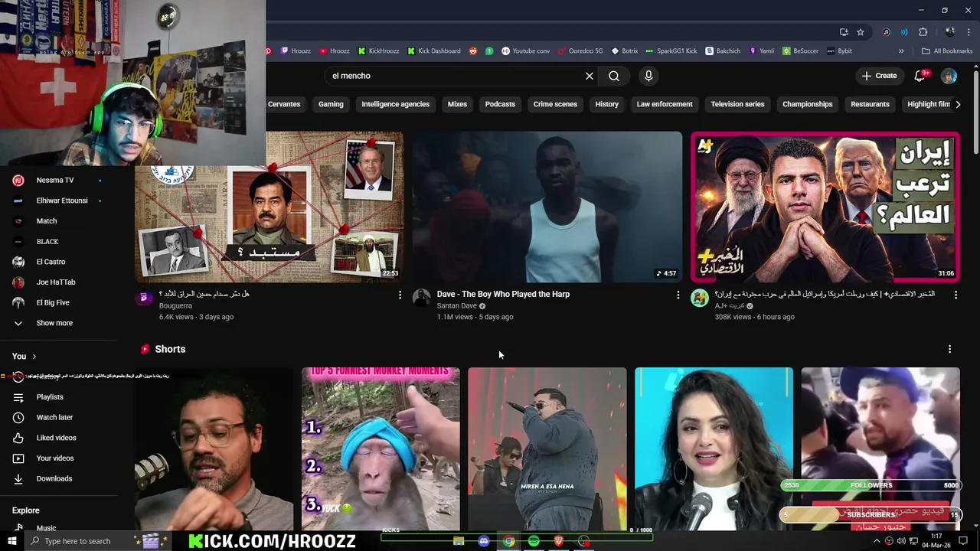Open options menu for AJ+ Iran video
This screenshot has width=980, height=551.
pyautogui.click(x=955, y=295)
